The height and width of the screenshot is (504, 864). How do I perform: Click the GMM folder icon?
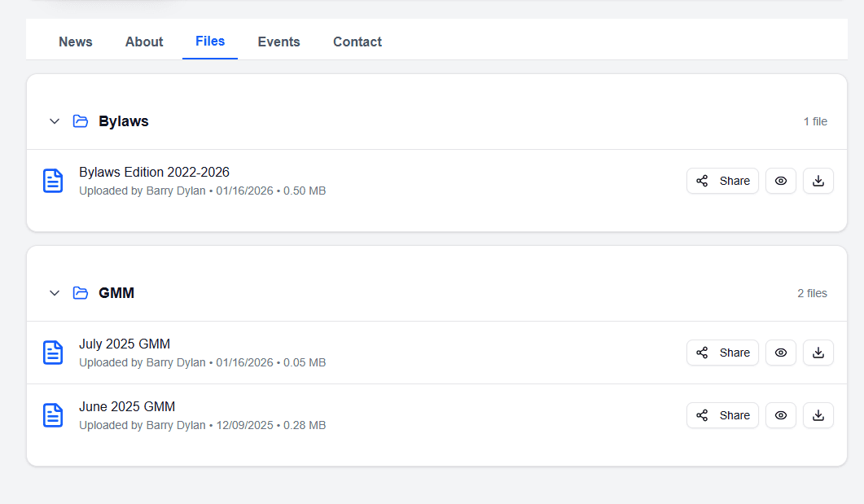[80, 292]
